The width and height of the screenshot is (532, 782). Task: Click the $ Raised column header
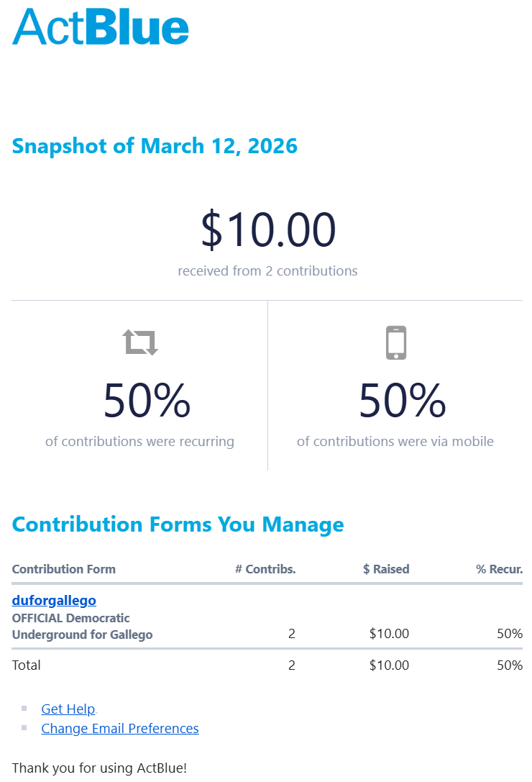click(386, 569)
